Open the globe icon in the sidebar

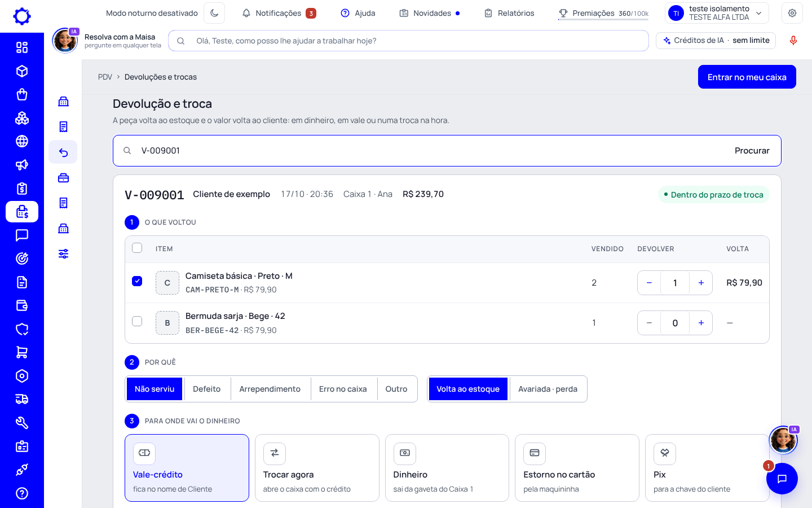(22, 141)
